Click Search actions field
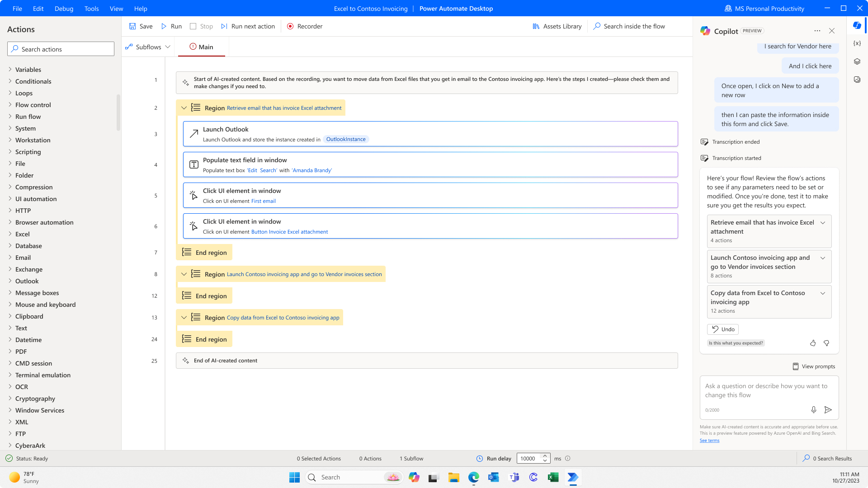Screen dimensions: 868x488 tap(61, 49)
